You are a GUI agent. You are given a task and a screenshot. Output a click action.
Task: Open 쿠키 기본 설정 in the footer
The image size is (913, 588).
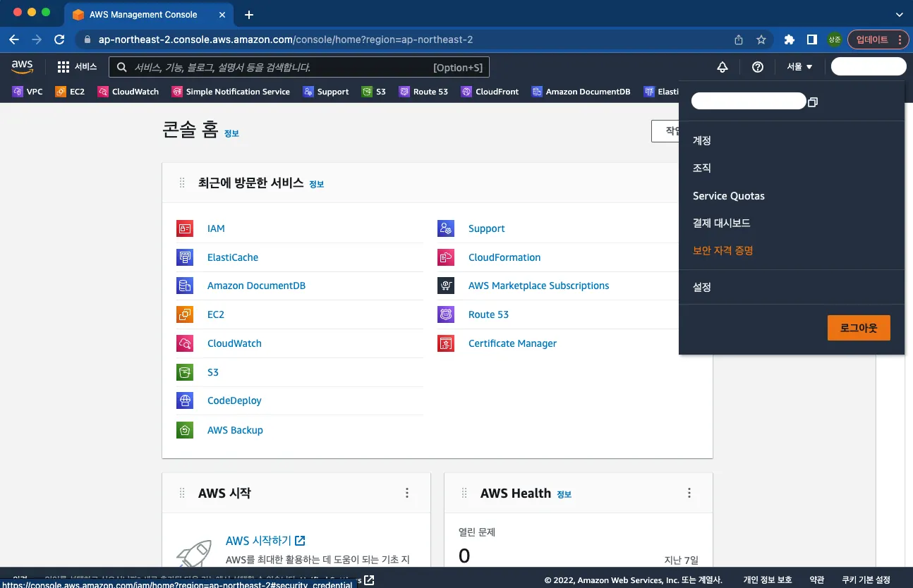(x=866, y=580)
